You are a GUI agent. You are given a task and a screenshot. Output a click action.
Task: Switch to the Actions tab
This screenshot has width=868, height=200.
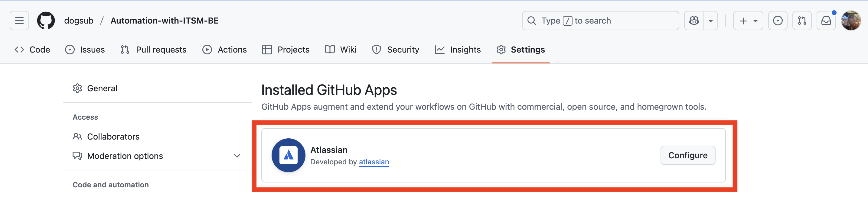coord(225,50)
